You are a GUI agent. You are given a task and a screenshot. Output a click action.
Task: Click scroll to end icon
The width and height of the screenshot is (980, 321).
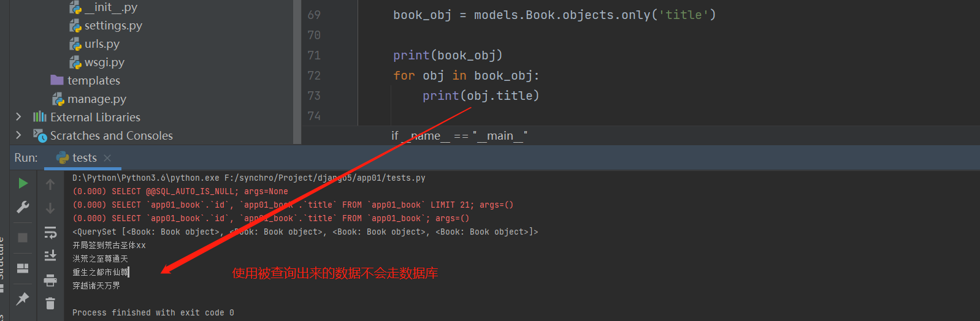click(50, 255)
